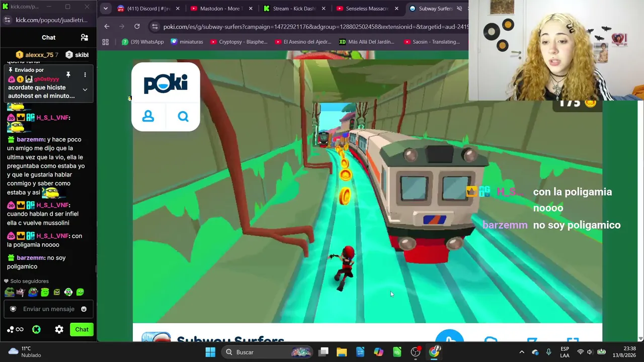Open the Wi-Fi network tray icon
Viewport: 644px width, 362px height.
coord(581,352)
